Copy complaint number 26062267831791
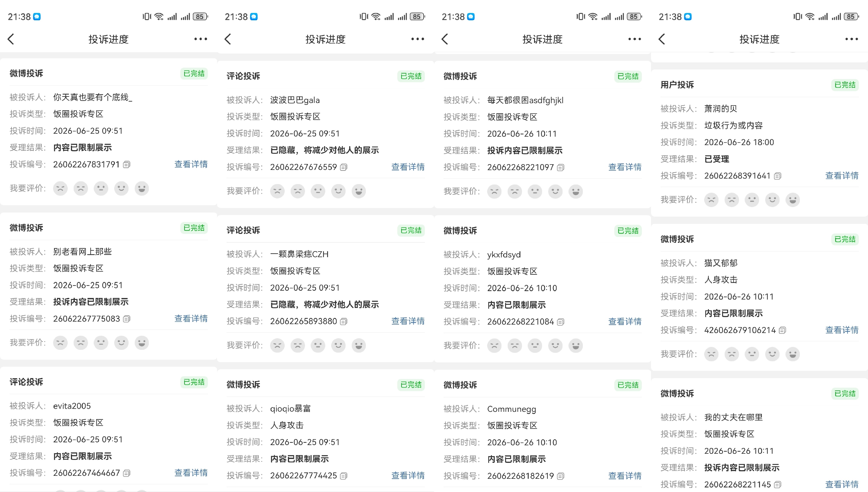Image resolution: width=868 pixels, height=492 pixels. click(x=127, y=164)
